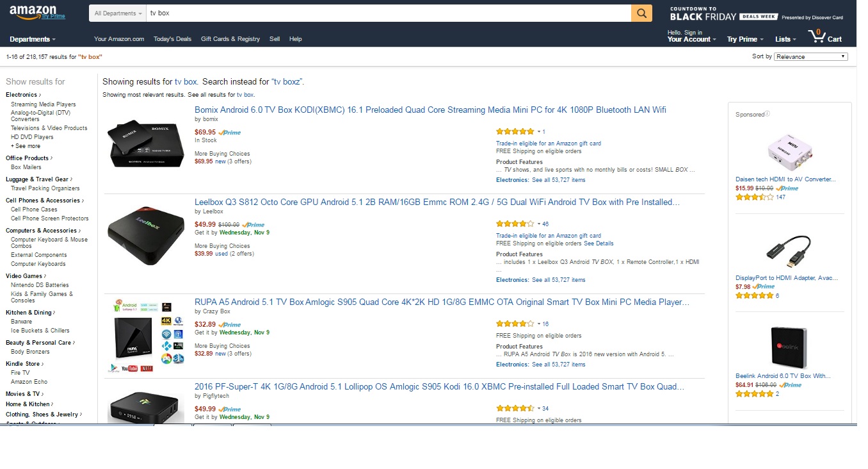This screenshot has width=868, height=469.
Task: Open Today's Deals nav item
Action: 172,39
